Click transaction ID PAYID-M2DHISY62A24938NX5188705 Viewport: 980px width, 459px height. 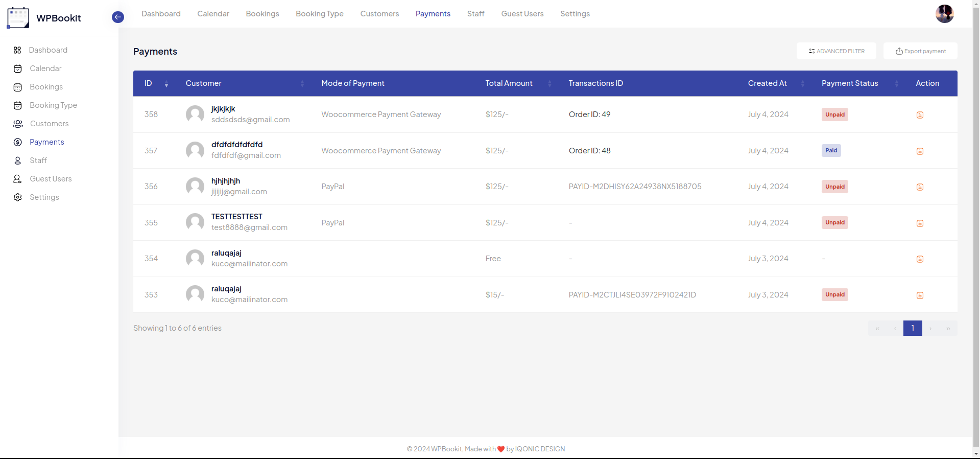[x=635, y=187]
